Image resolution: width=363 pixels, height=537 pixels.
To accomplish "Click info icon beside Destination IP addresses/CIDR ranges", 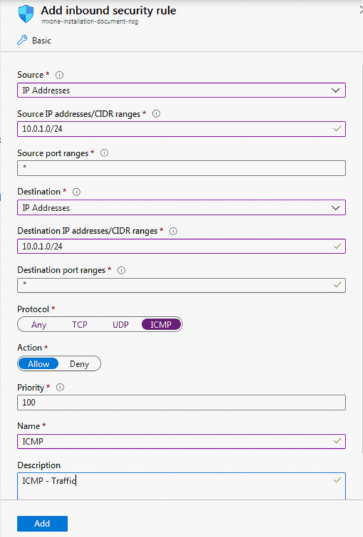I will click(x=174, y=231).
